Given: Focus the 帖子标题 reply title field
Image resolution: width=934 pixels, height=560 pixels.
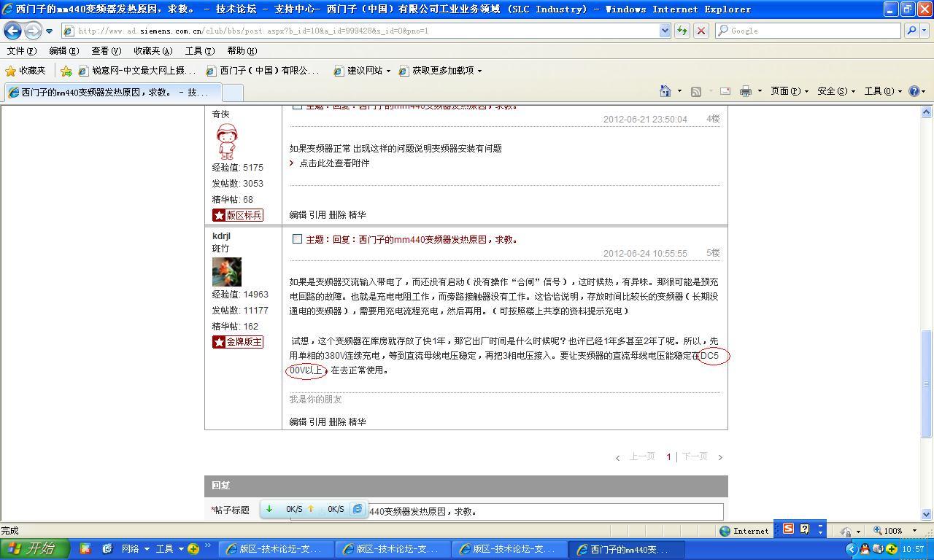Looking at the screenshot, I should point(506,511).
